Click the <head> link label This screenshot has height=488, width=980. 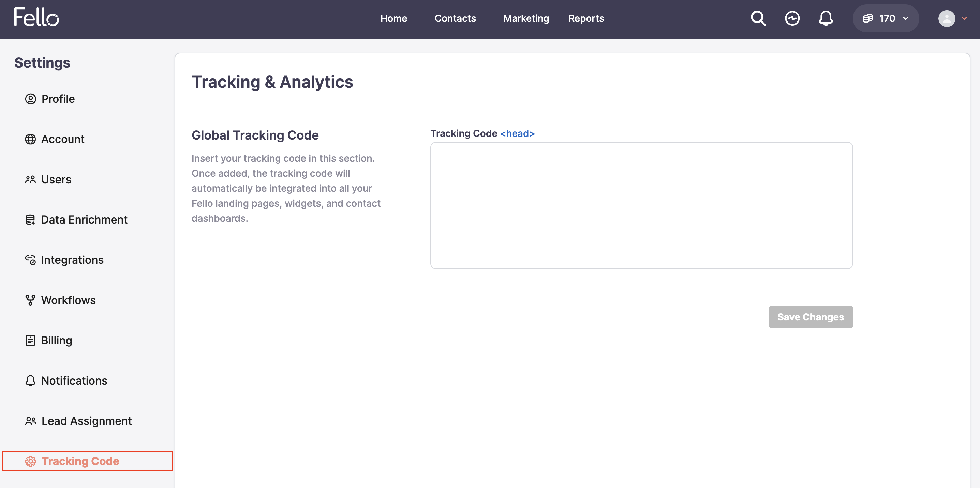click(x=517, y=134)
